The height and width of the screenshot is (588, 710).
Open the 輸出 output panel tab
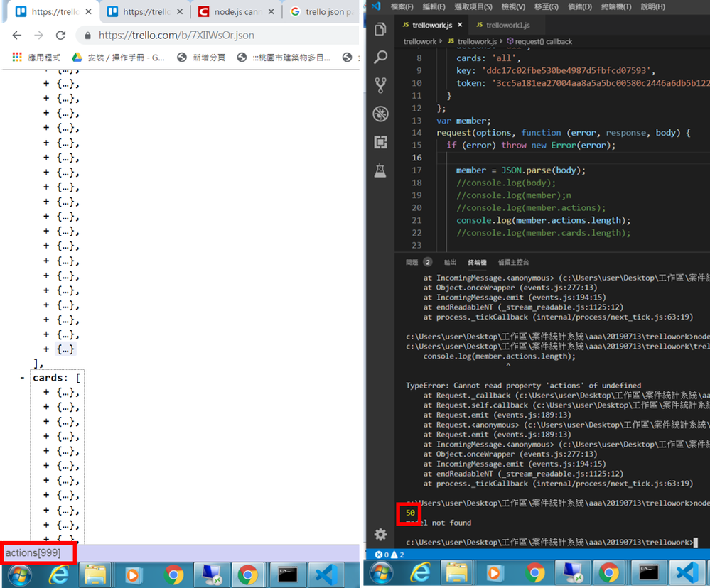pyautogui.click(x=450, y=262)
